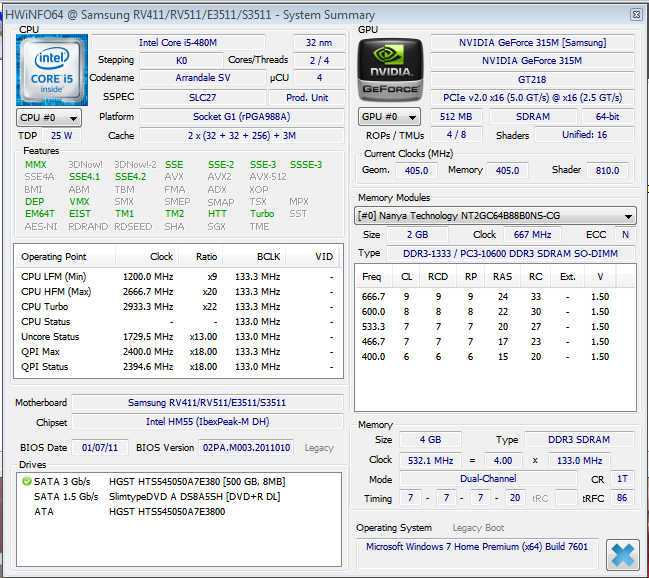Click the memory clock 532.1 MHz field

click(430, 460)
